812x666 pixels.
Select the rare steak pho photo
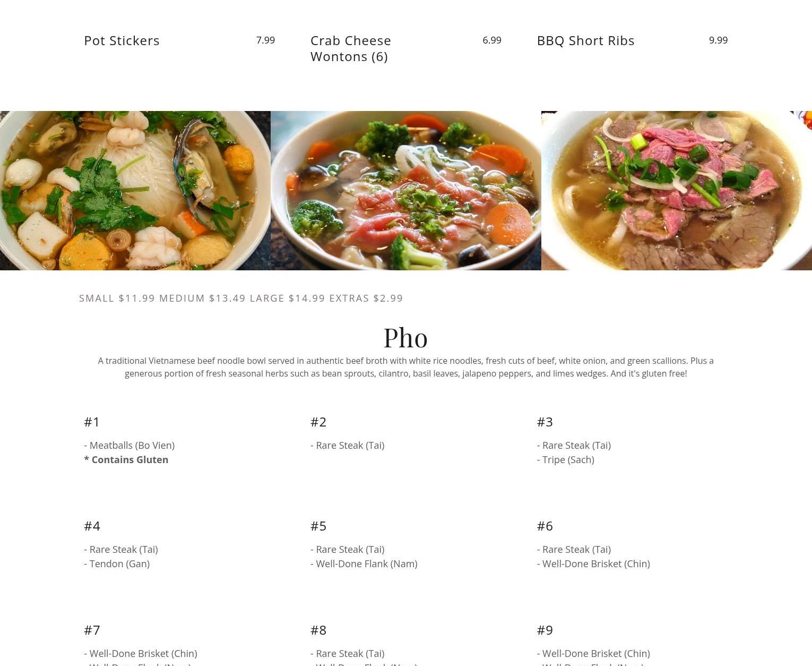[677, 191]
